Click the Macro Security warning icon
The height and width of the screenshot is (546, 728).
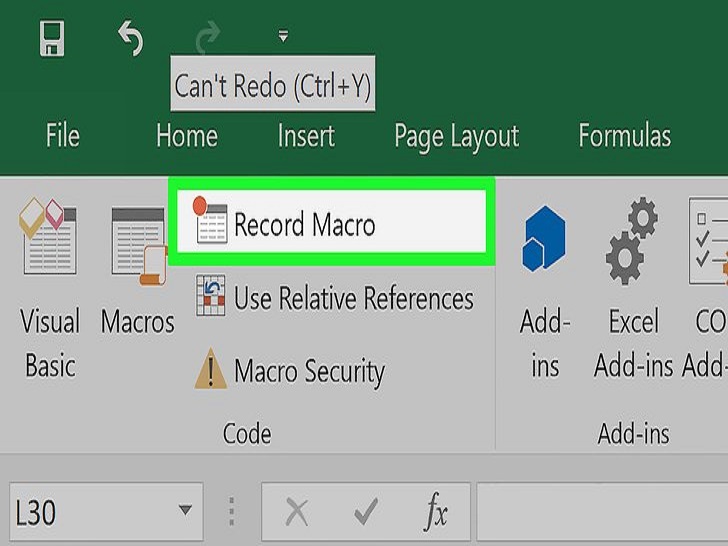(x=211, y=369)
